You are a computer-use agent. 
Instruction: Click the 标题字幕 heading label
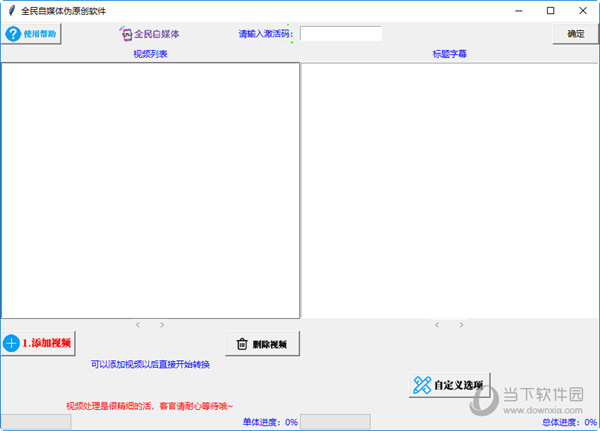(450, 54)
